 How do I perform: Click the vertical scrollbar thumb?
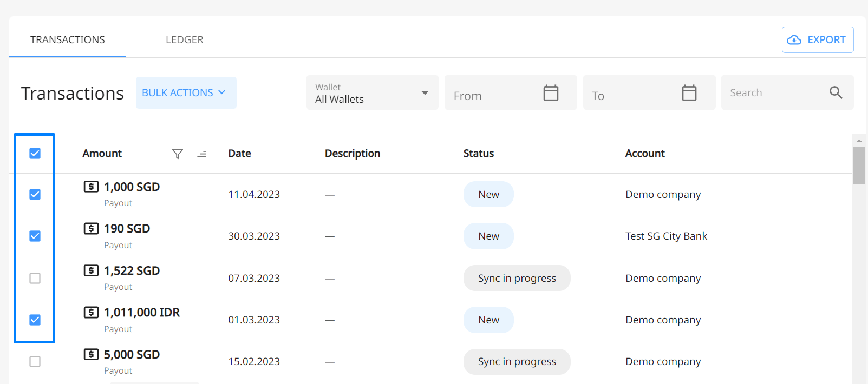pyautogui.click(x=859, y=165)
